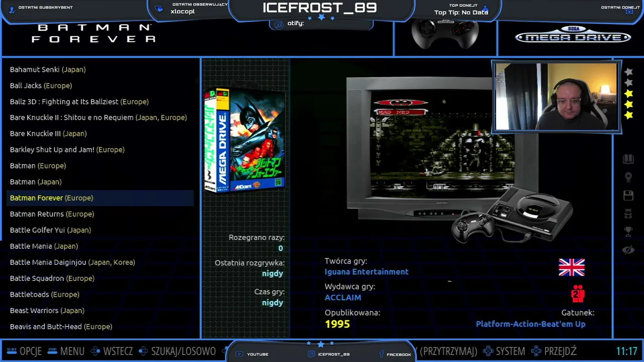644x362 pixels.
Task: Click the play count value 0
Action: pos(280,248)
